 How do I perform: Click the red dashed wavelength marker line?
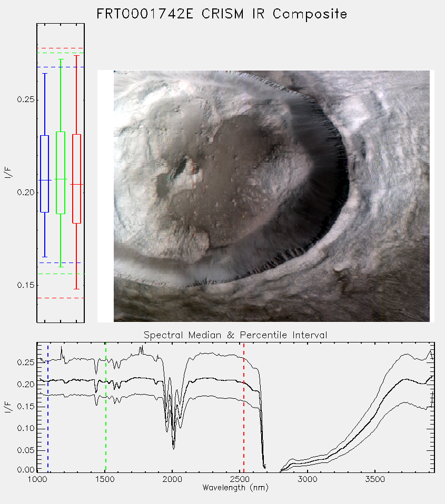click(244, 407)
